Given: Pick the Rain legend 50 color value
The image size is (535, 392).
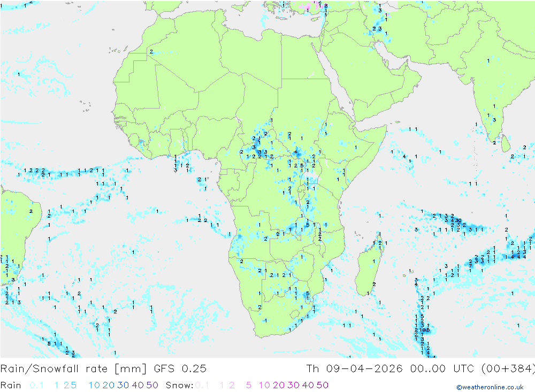Looking at the screenshot, I should coord(152,385).
